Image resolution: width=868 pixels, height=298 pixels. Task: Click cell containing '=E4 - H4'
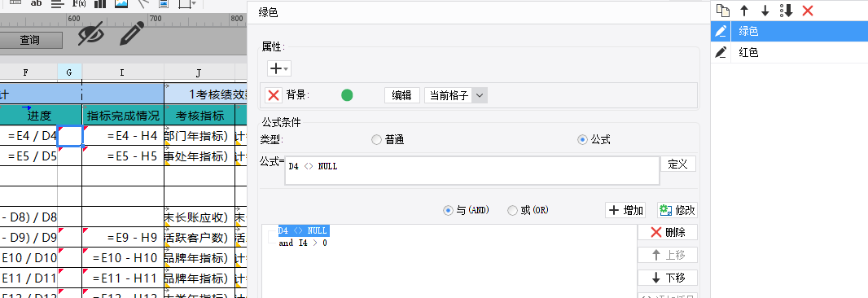(123, 136)
